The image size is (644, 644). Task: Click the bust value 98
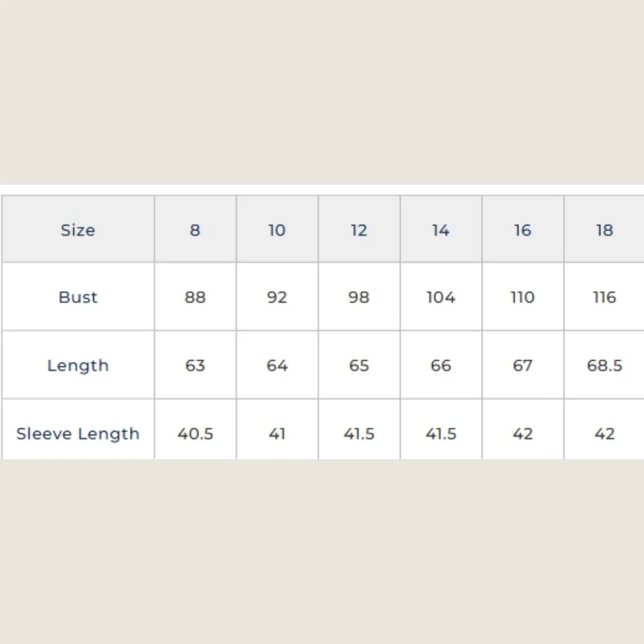point(359,296)
